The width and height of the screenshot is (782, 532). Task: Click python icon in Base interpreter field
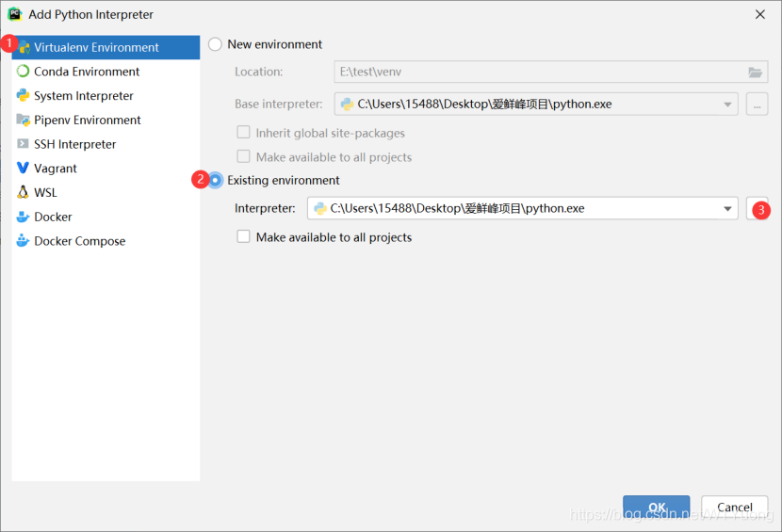click(347, 104)
